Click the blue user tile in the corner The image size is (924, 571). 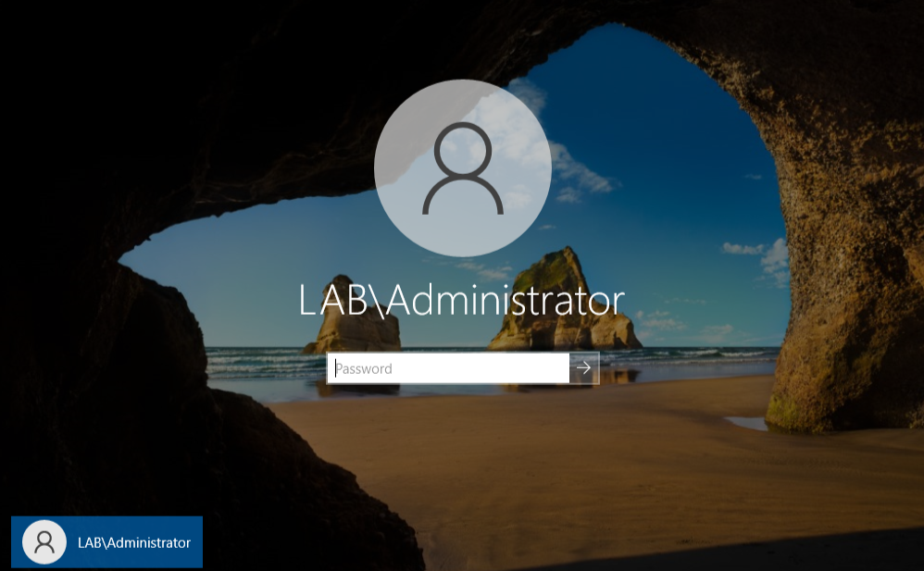pyautogui.click(x=106, y=542)
